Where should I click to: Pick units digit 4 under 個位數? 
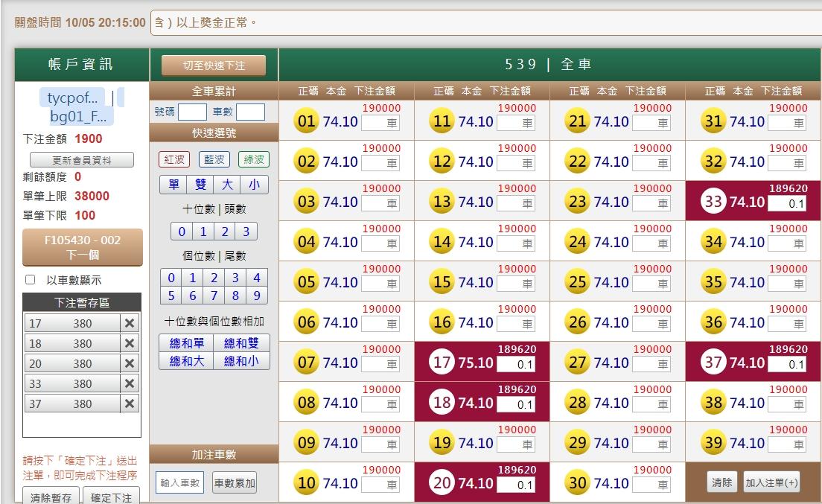[x=257, y=278]
